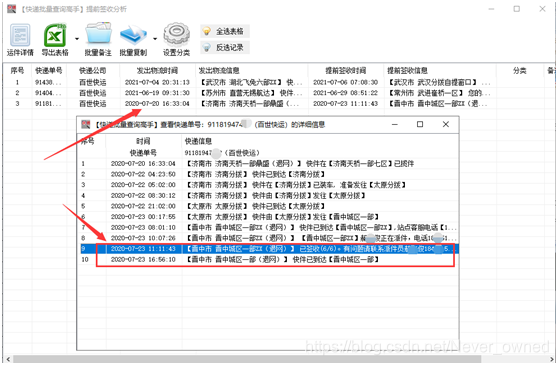Click the 快递公司 column header
This screenshot has height=365, width=558.
pyautogui.click(x=93, y=70)
